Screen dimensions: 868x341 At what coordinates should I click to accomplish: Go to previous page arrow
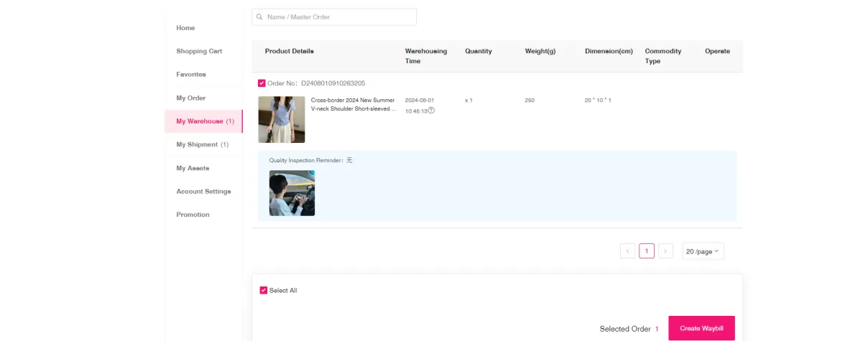(627, 251)
